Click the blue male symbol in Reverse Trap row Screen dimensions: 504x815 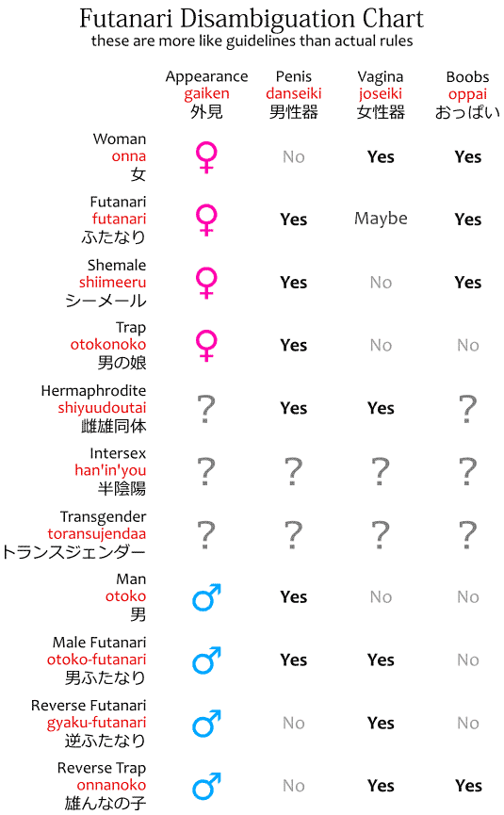(x=206, y=786)
